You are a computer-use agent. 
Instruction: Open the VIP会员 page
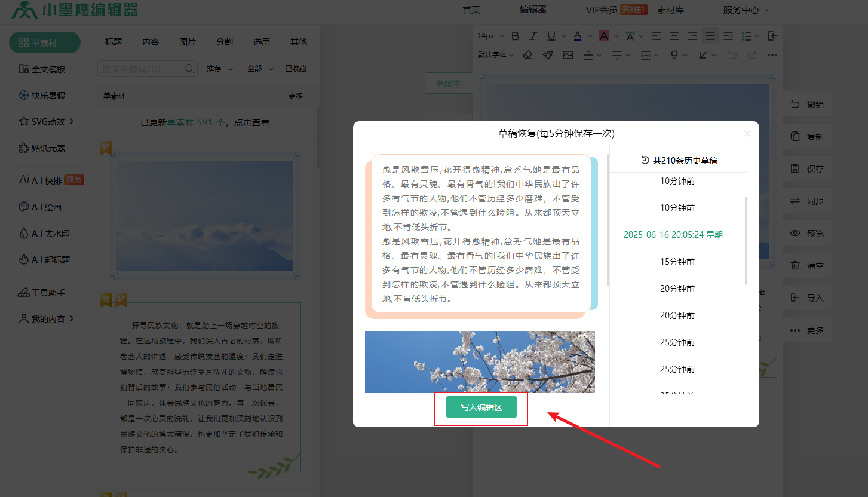point(602,10)
